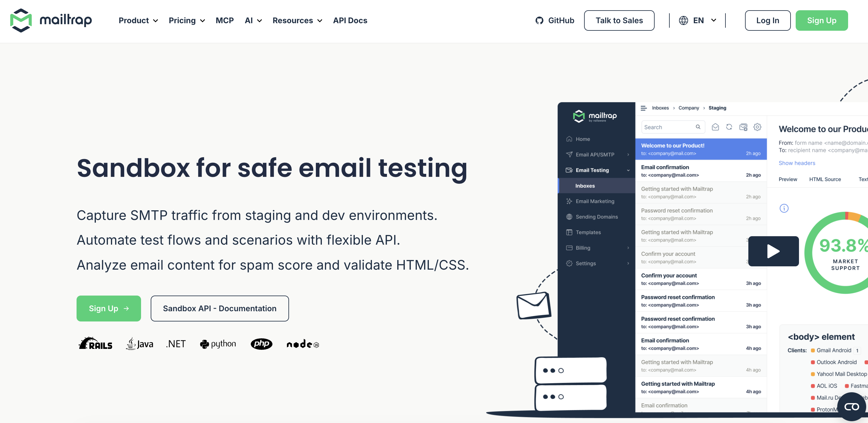Click Show headers link
Image resolution: width=868 pixels, height=423 pixels.
797,163
